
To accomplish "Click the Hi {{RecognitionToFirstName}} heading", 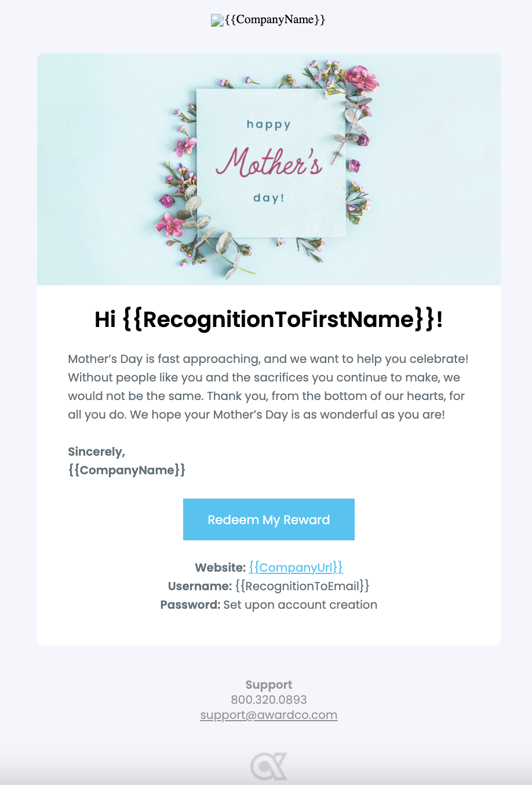I will coord(268,319).
